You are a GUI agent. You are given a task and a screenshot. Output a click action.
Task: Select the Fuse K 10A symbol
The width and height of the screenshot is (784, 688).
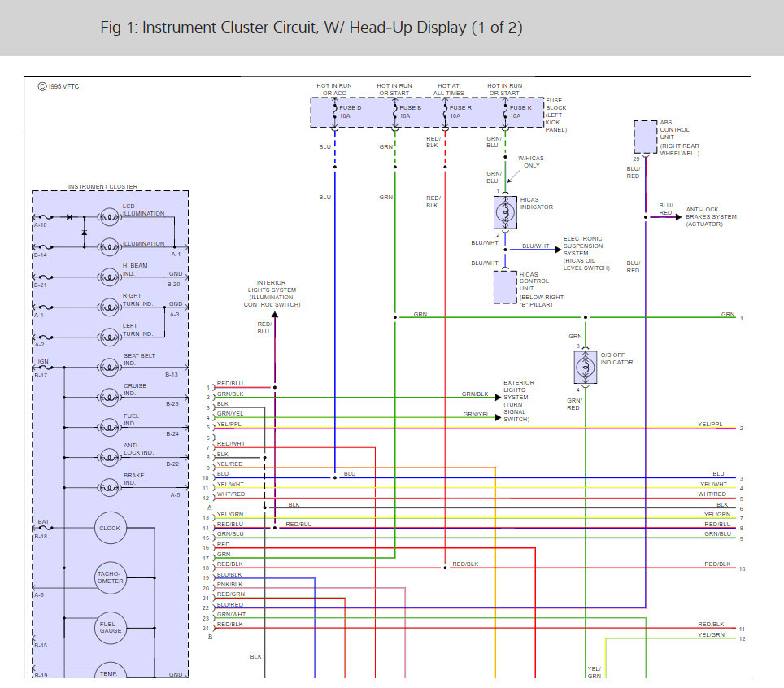coord(504,112)
